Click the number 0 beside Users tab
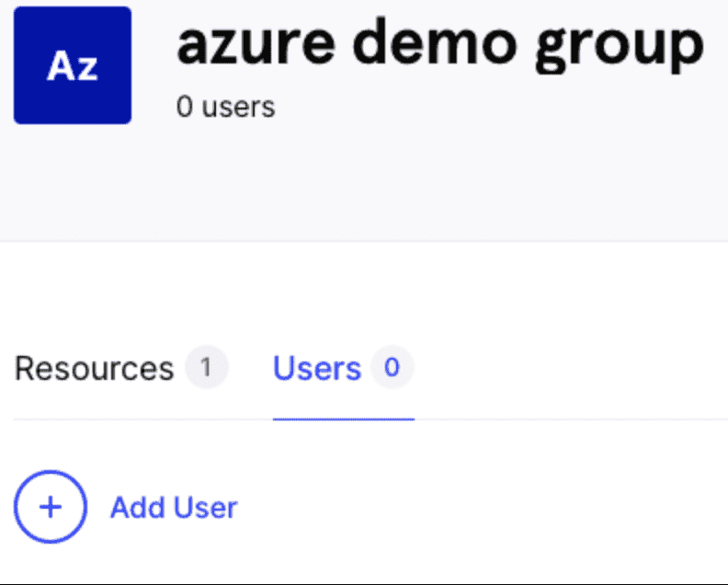The image size is (728, 585). pyautogui.click(x=392, y=369)
